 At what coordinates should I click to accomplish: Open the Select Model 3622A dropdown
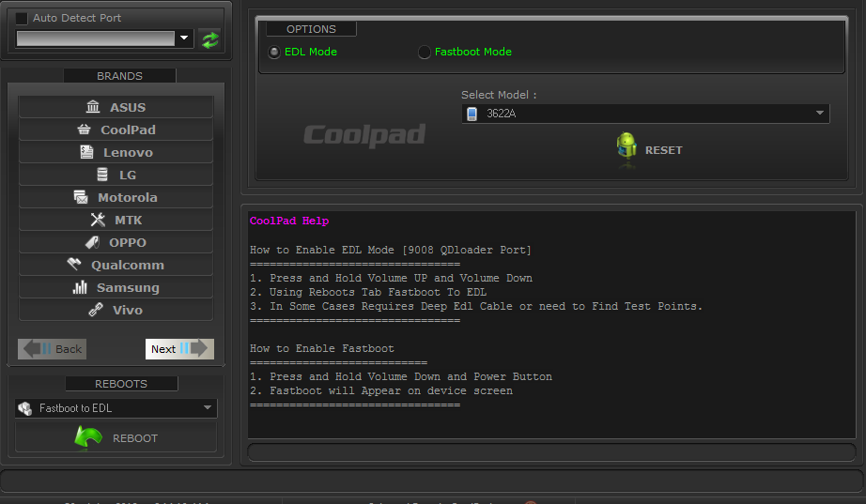click(645, 114)
